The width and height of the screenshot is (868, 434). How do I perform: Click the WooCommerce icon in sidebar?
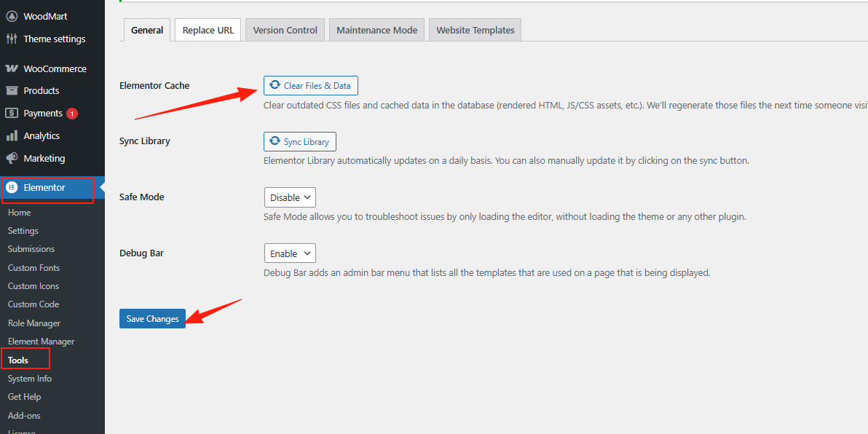click(x=12, y=68)
